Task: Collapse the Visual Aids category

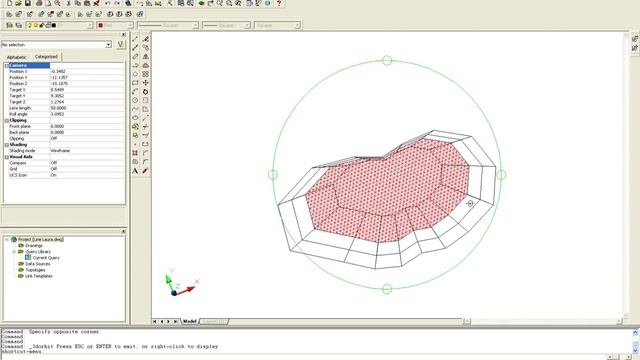Action: point(7,157)
